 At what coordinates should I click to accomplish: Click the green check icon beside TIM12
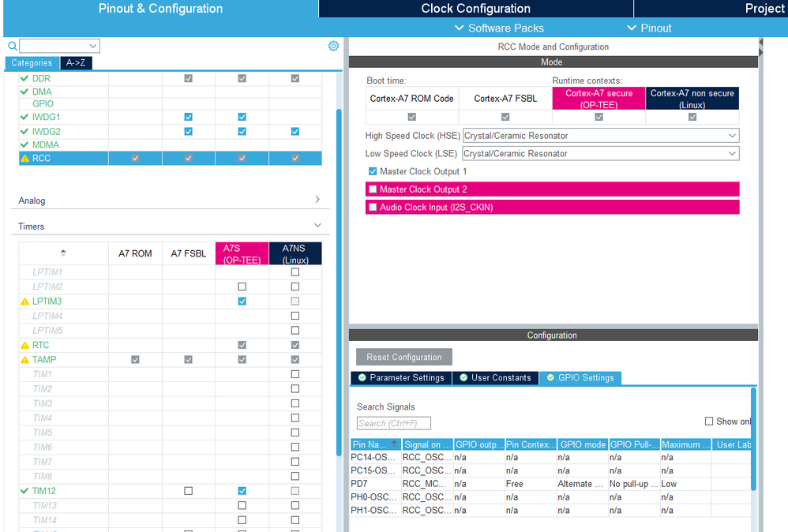(24, 490)
